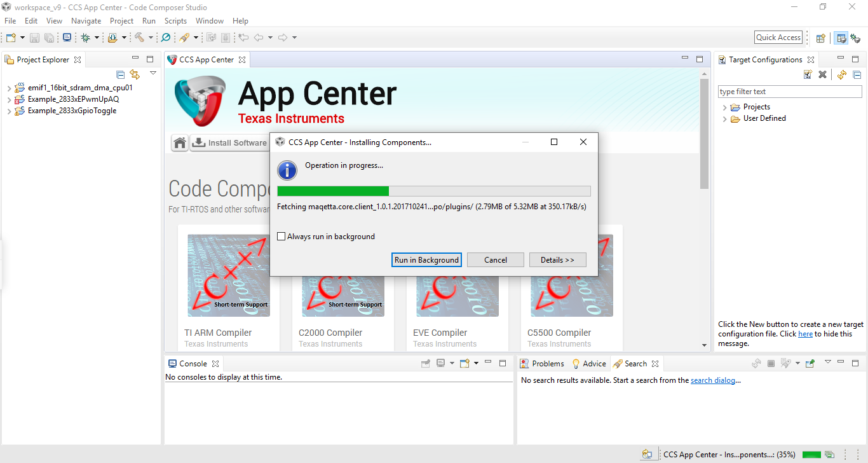The width and height of the screenshot is (868, 463).
Task: Expand User Defined folder
Action: 725,119
